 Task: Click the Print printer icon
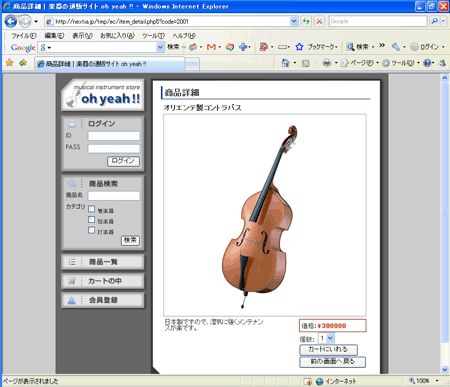pos(327,63)
